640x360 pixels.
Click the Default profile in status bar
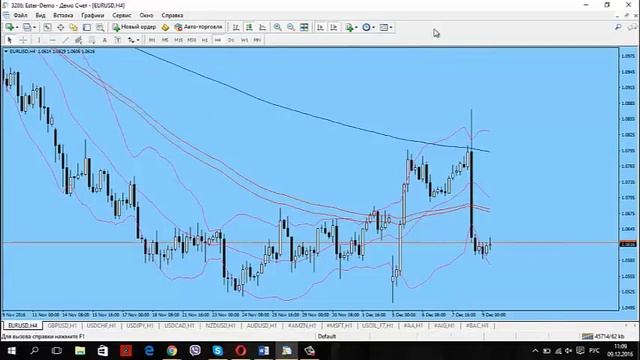pos(327,336)
